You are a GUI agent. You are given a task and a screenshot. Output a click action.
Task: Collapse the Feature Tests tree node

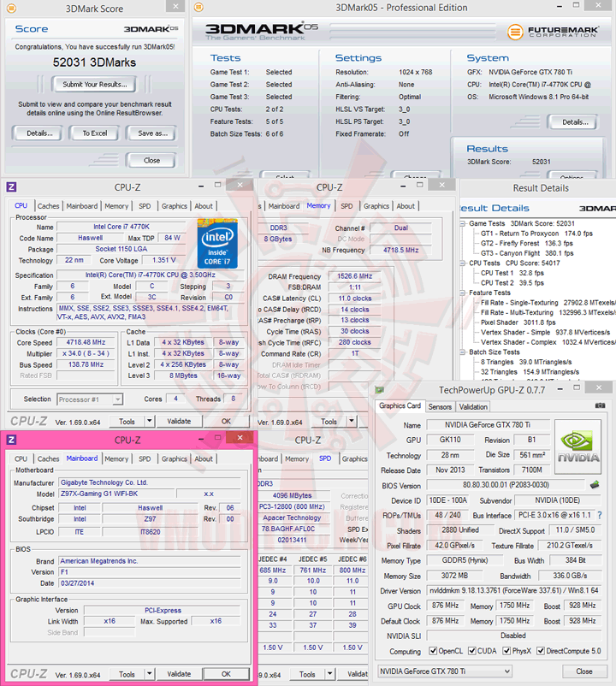(463, 293)
